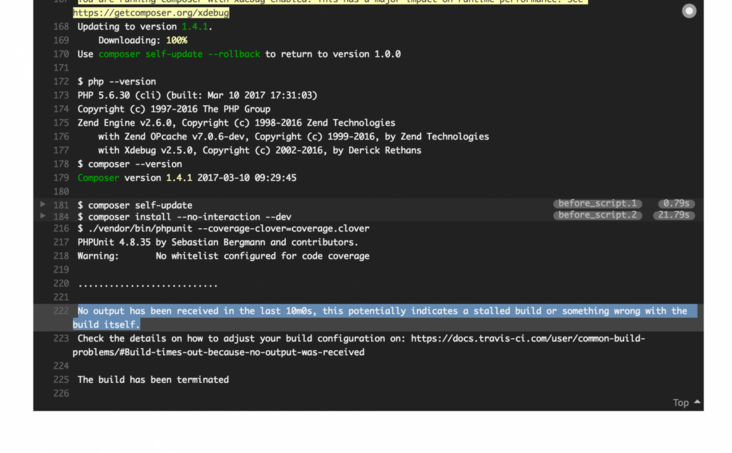The width and height of the screenshot is (732, 453).
Task: Click 'The build has been terminated' line
Action: coord(153,380)
